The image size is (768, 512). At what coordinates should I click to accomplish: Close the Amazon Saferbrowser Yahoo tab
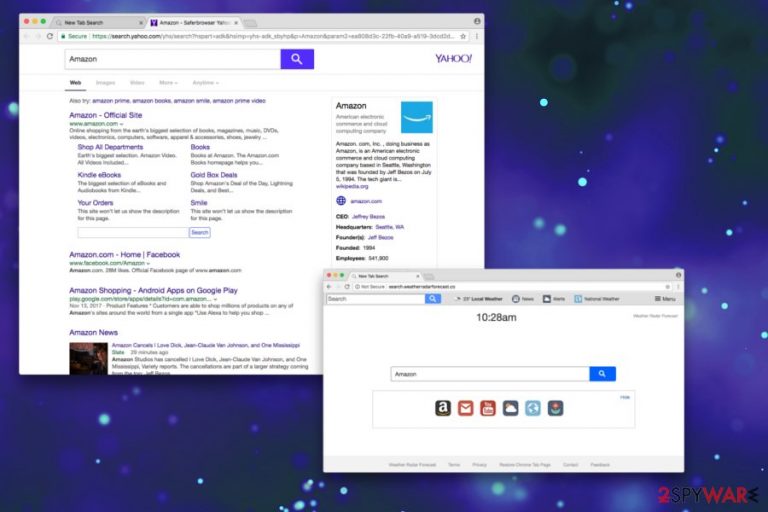coord(236,23)
